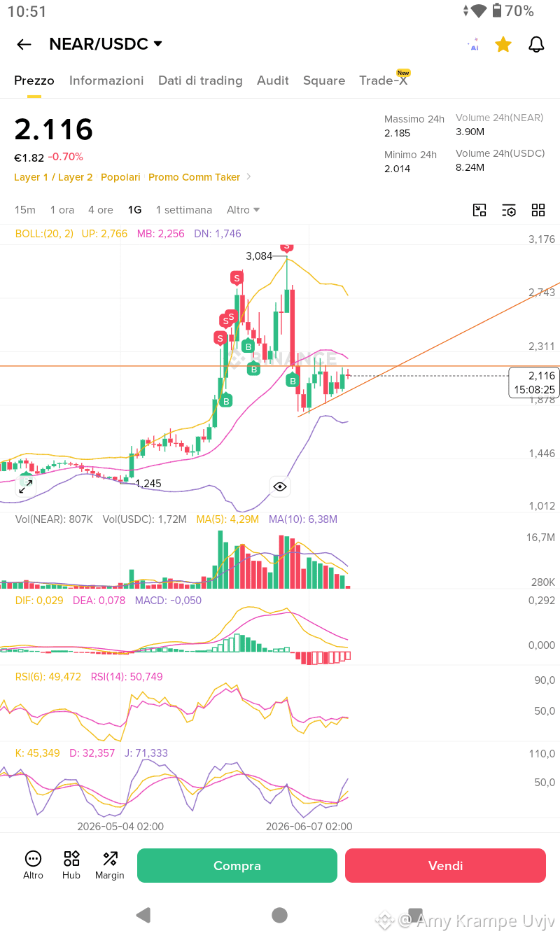Tap the K: 45,349 KDJ label

pyautogui.click(x=38, y=753)
